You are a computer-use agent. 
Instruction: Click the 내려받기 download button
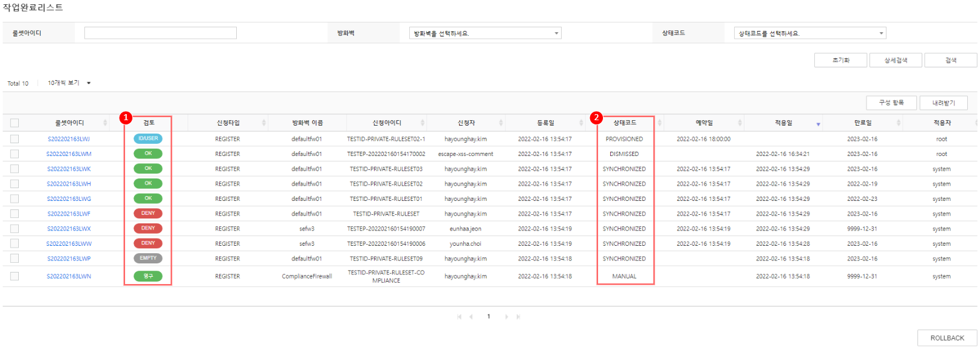pyautogui.click(x=944, y=103)
